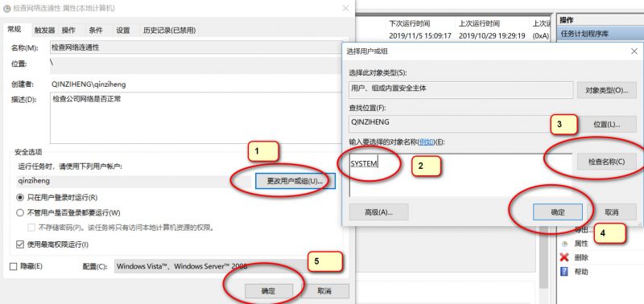
Task: Click the 查找位置 field showing QINZIHENG
Action: [x=460, y=123]
